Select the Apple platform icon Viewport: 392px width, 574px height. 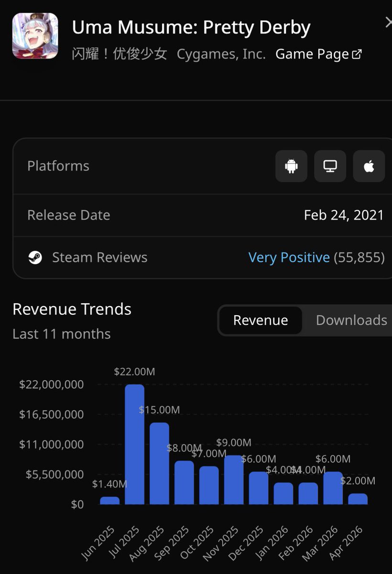pyautogui.click(x=369, y=166)
